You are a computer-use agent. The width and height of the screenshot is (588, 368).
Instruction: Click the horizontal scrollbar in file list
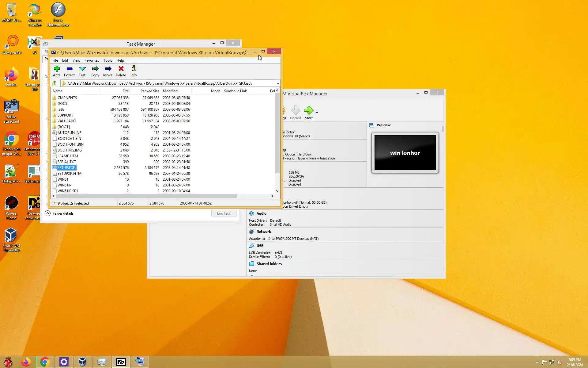146,196
